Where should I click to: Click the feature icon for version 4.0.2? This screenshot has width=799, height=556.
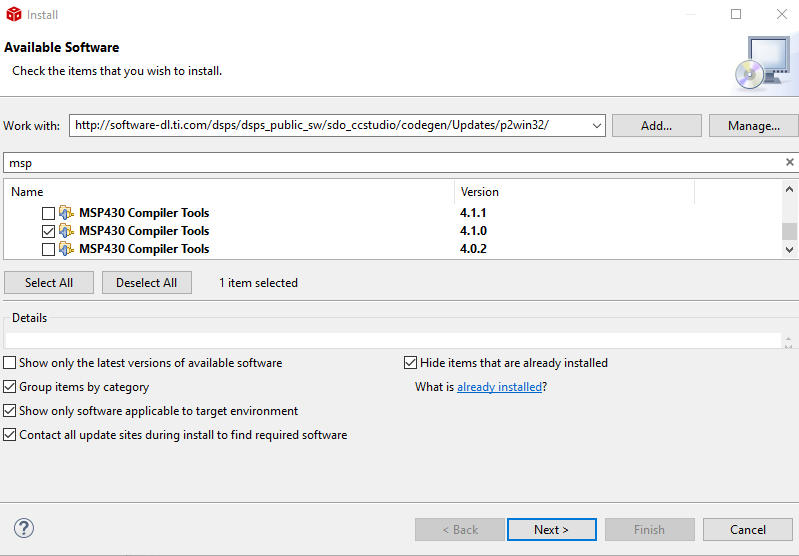click(x=66, y=249)
